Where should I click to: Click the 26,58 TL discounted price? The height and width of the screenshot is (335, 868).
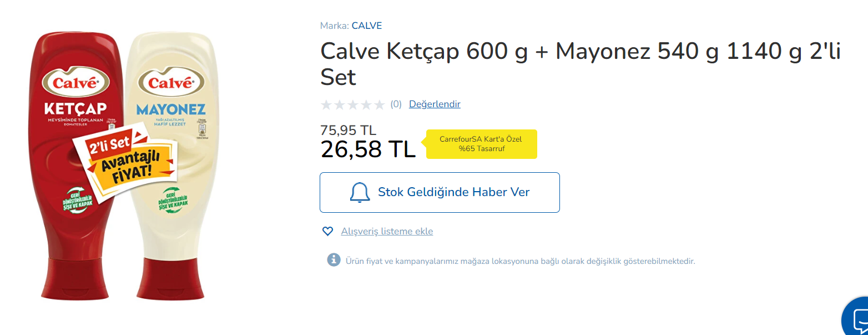368,149
